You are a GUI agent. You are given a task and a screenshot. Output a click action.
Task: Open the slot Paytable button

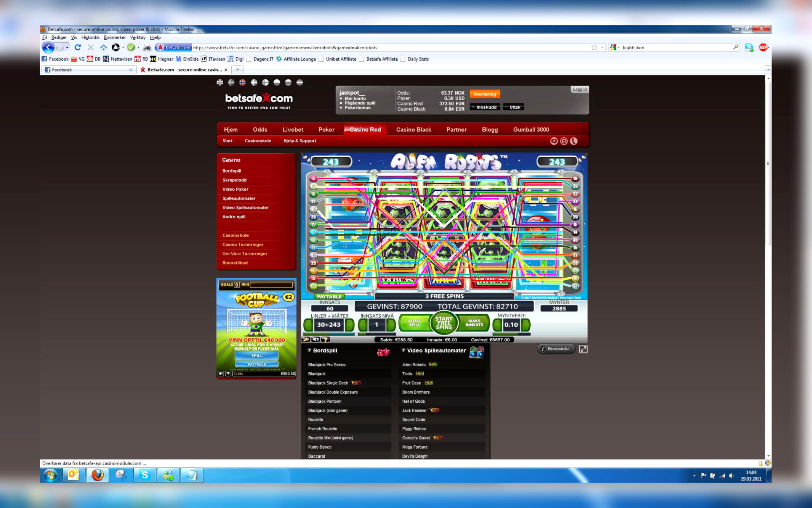329,296
